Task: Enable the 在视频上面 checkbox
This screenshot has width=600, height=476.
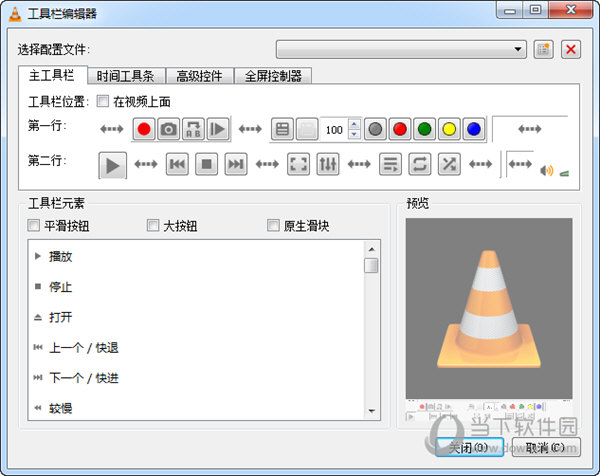Action: coord(103,101)
